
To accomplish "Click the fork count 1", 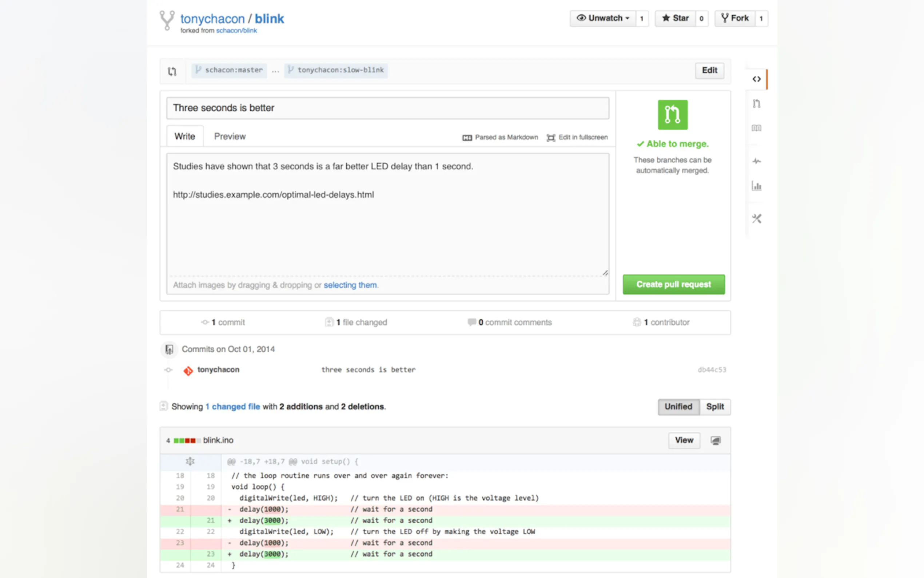I will click(761, 18).
